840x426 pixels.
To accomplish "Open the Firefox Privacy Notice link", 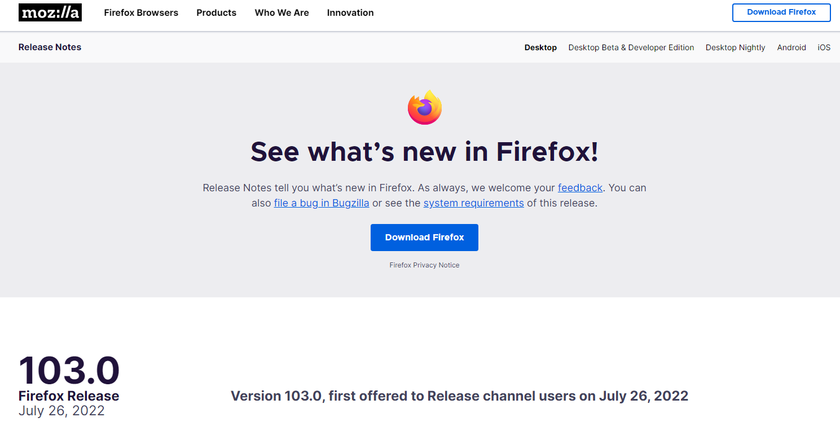I will (424, 265).
